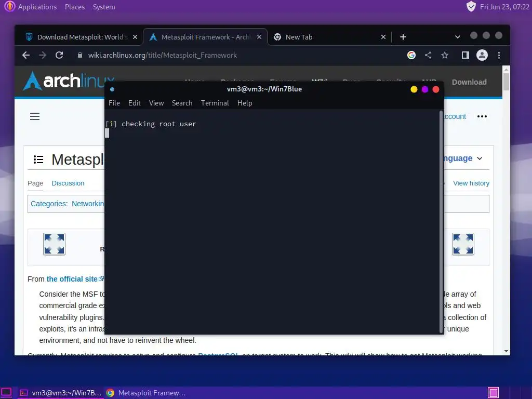Reload the Arch wiki page
The height and width of the screenshot is (399, 532).
59,55
